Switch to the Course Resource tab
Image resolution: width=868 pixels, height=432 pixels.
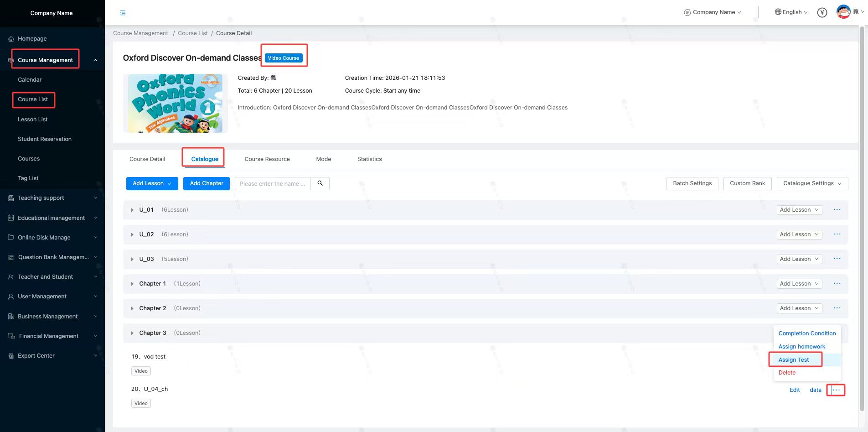pos(267,159)
